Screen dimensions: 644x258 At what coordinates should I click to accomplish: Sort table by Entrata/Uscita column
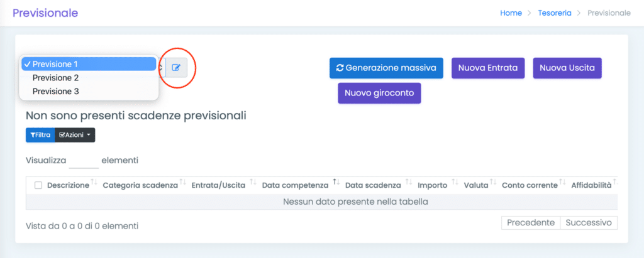pos(253,183)
